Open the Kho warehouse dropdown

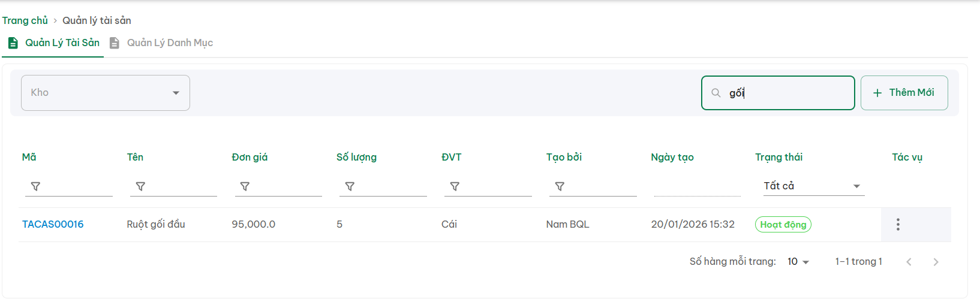[x=106, y=93]
